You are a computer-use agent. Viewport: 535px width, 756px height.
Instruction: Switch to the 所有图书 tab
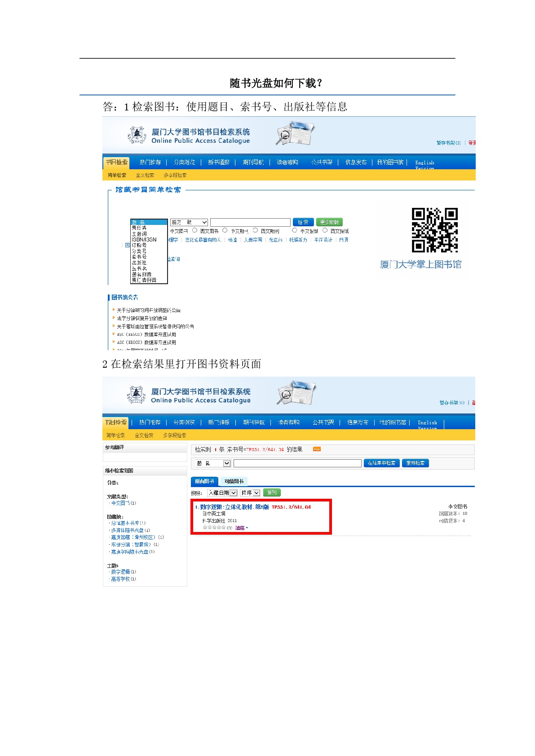coord(204,481)
